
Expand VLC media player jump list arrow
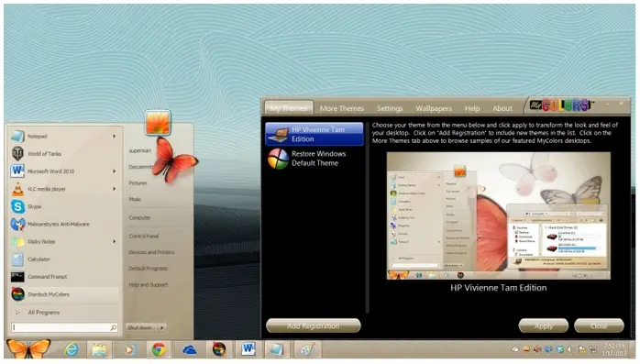[115, 189]
